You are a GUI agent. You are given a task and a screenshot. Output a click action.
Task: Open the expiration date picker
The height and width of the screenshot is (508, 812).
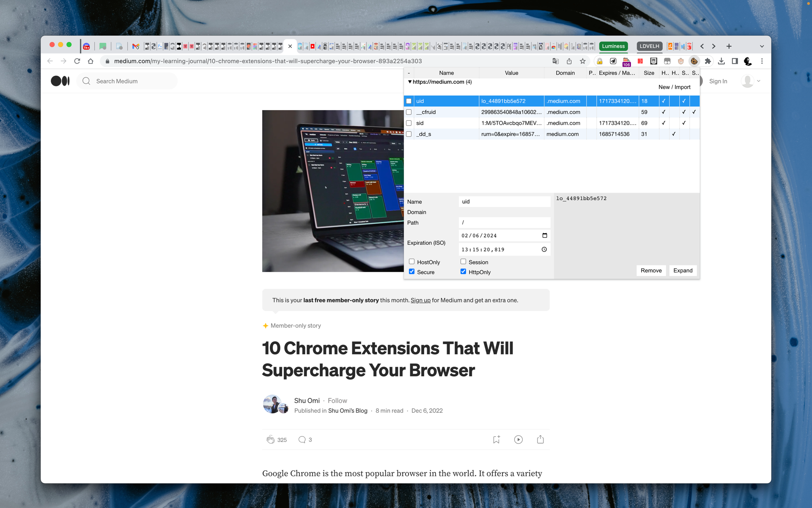545,235
